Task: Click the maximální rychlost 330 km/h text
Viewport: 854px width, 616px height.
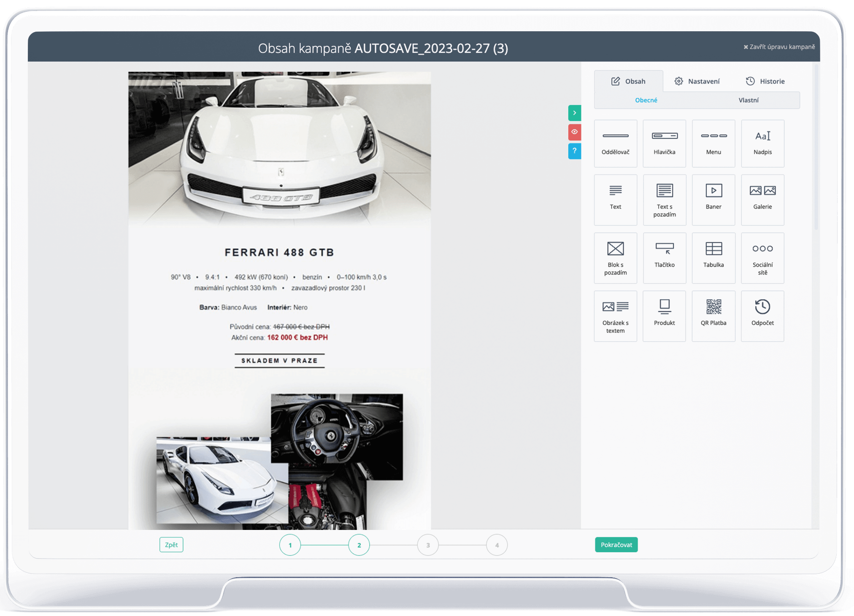Action: pos(235,288)
